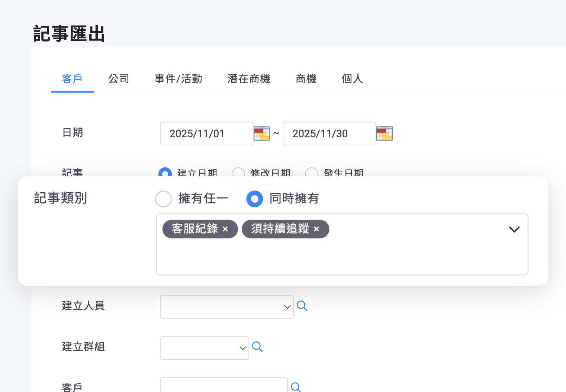Select the 擁有任一 radio option
This screenshot has height=392, width=566.
(x=163, y=199)
